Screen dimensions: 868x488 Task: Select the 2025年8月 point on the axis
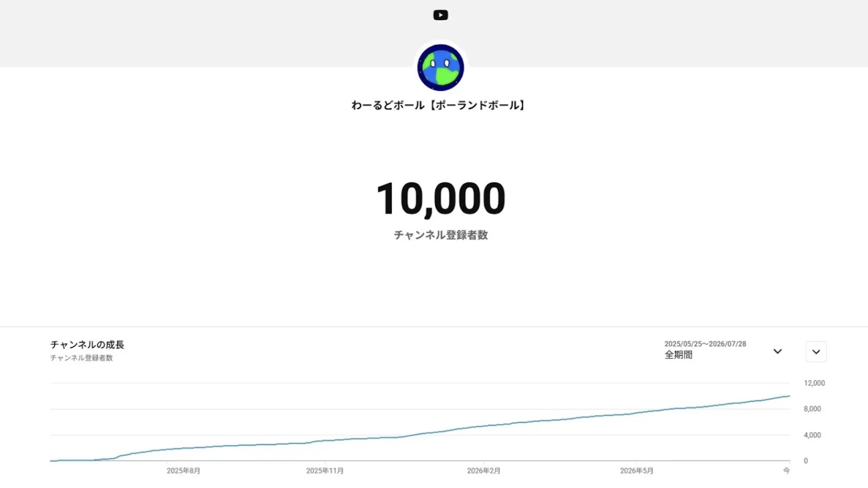[x=183, y=471]
